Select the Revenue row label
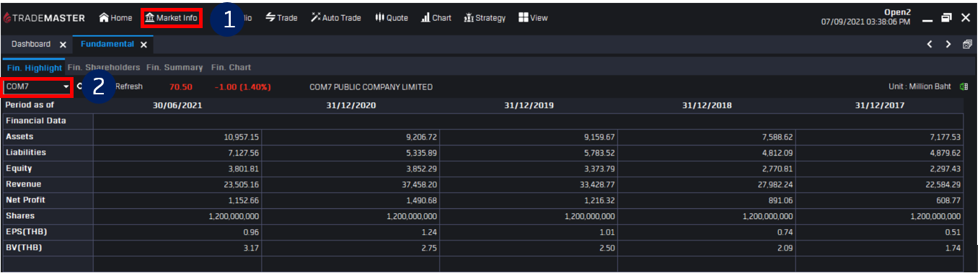The image size is (980, 273). pyautogui.click(x=23, y=184)
